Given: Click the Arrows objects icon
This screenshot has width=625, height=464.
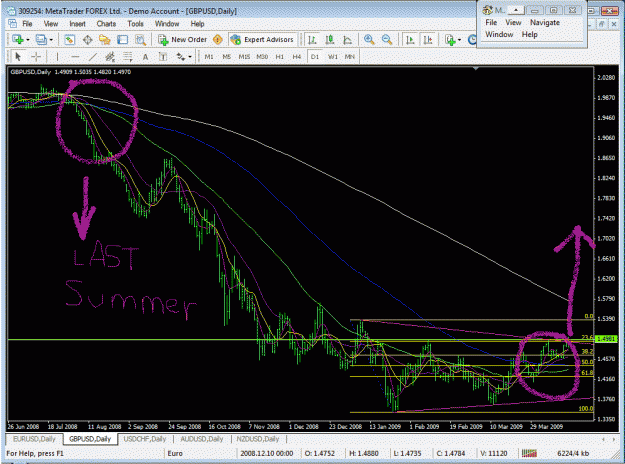Looking at the screenshot, I should 181,57.
